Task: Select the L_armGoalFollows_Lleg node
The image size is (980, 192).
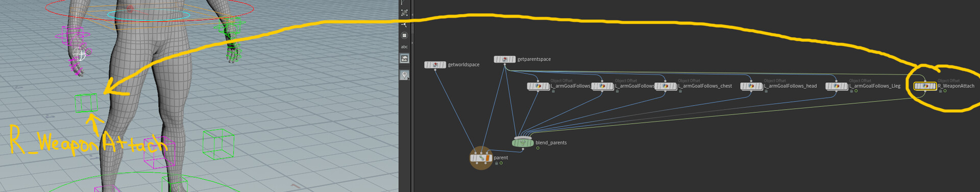Action: point(837,86)
